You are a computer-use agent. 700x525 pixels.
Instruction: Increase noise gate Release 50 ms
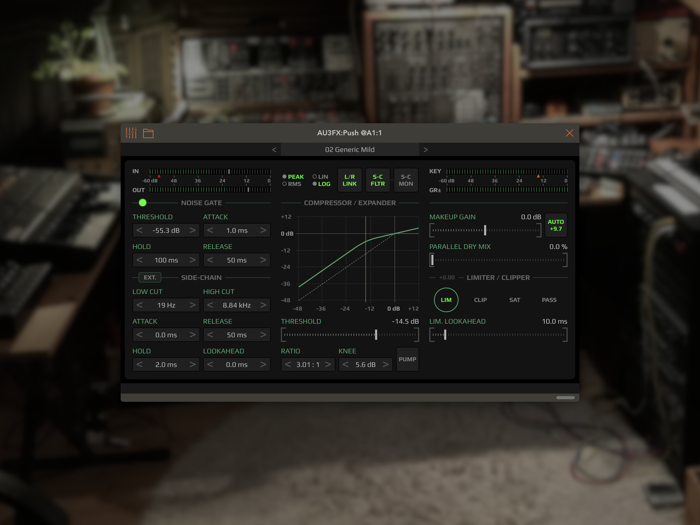coord(263,260)
